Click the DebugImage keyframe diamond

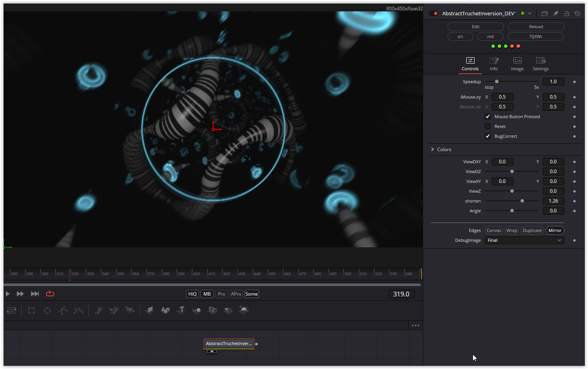[574, 240]
